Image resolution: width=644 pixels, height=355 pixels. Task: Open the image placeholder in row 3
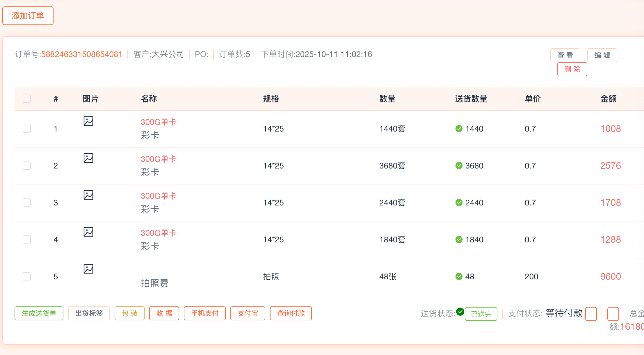(88, 195)
